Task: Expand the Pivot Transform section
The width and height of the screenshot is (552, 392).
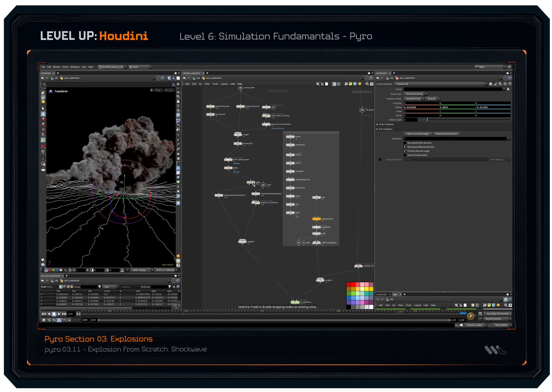Action: click(377, 124)
